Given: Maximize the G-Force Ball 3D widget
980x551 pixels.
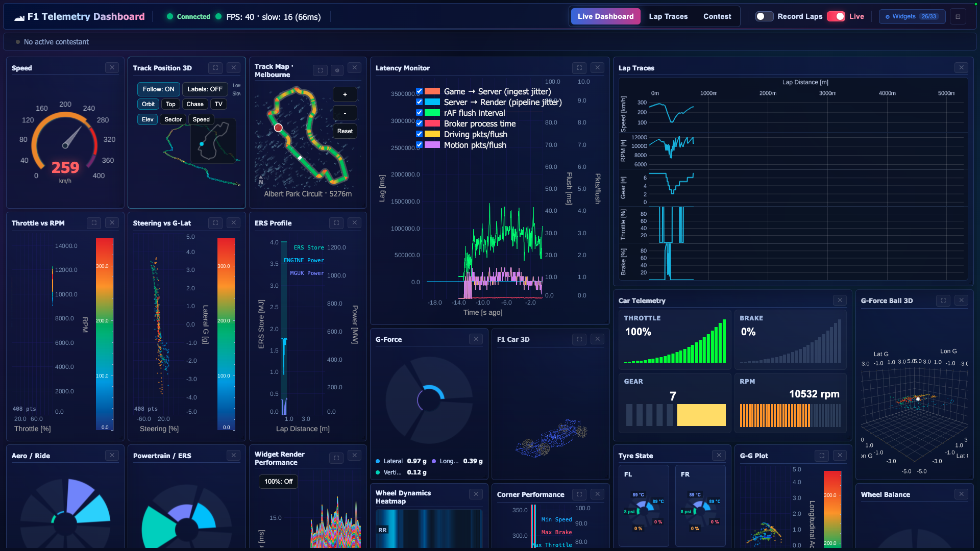Looking at the screenshot, I should (x=943, y=300).
